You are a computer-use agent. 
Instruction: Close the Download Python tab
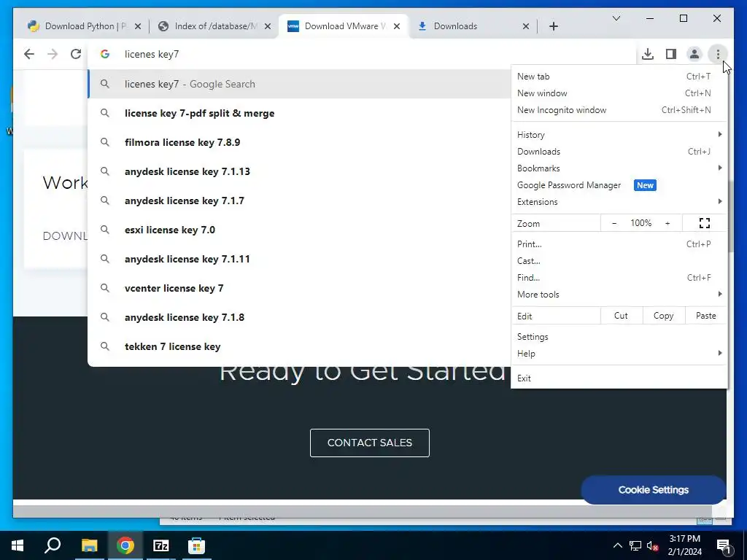tap(138, 26)
